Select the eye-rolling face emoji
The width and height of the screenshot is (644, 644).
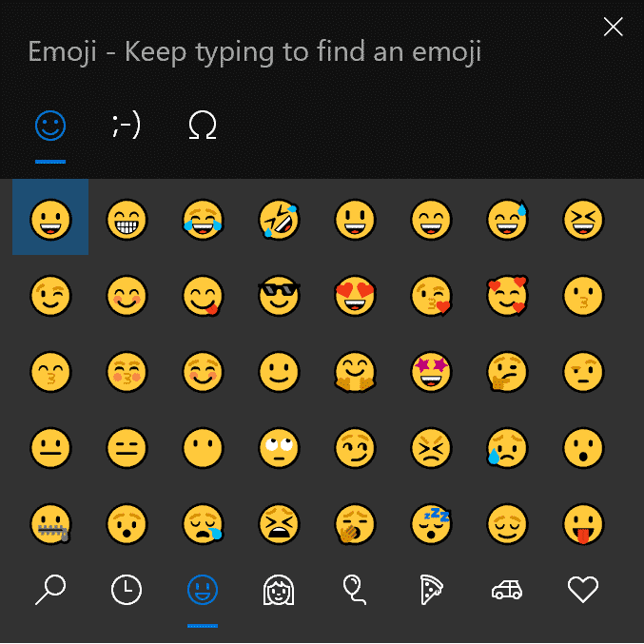click(279, 448)
